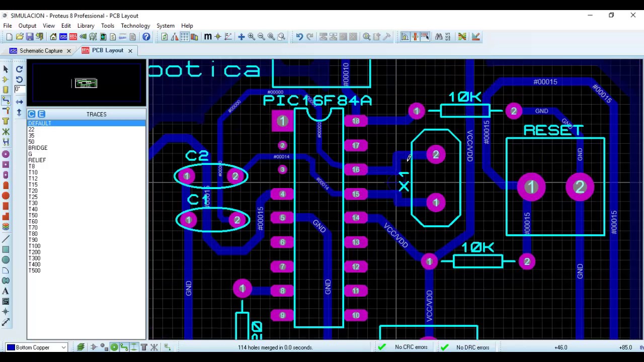This screenshot has width=644, height=362.
Task: Open the red ARES PCB Layout toolbar icon
Action: coord(73,37)
